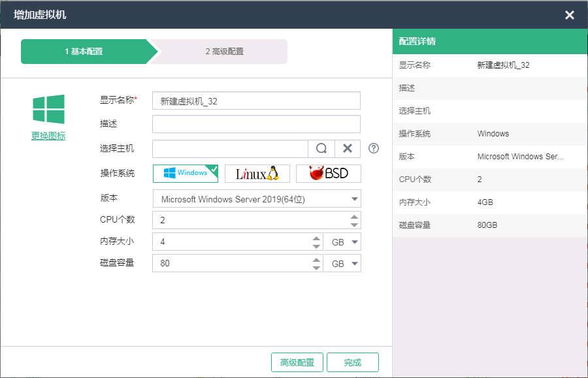This screenshot has height=378, width=588.
Task: Select BSD as the operating system
Action: pyautogui.click(x=328, y=174)
